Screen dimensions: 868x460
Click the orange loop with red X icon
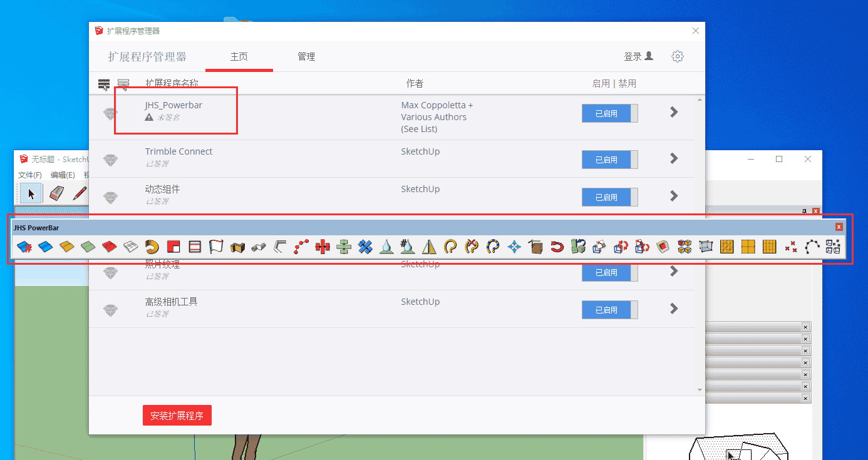click(472, 247)
